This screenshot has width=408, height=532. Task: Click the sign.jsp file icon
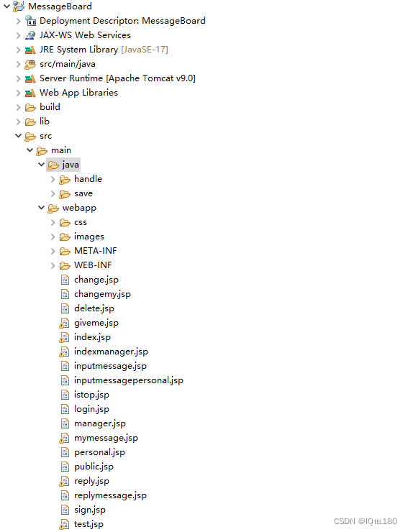point(65,510)
